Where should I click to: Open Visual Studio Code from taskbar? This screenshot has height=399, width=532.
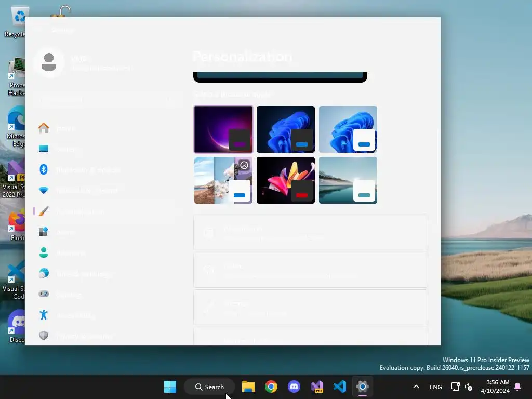340,387
